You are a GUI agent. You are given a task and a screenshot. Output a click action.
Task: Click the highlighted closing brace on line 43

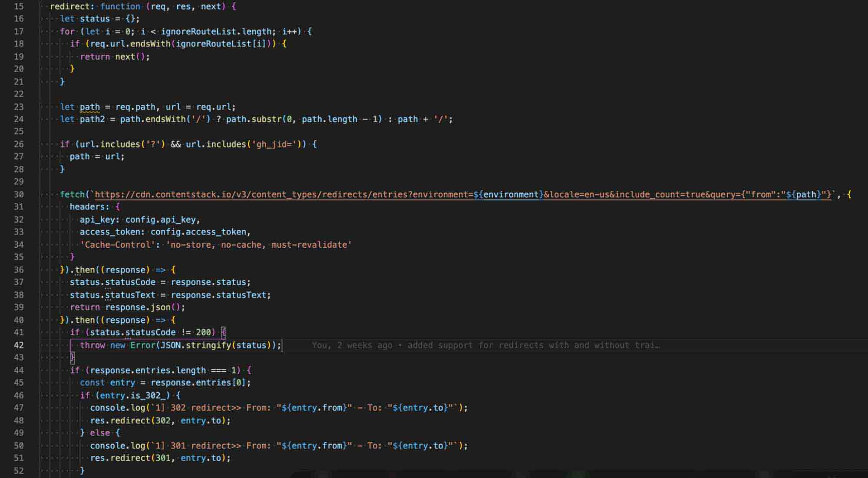[72, 357]
